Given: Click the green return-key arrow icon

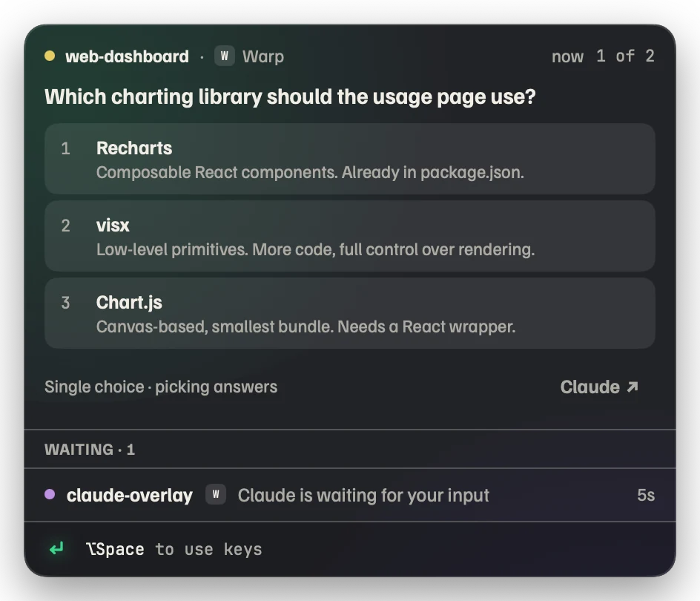Looking at the screenshot, I should tap(56, 548).
